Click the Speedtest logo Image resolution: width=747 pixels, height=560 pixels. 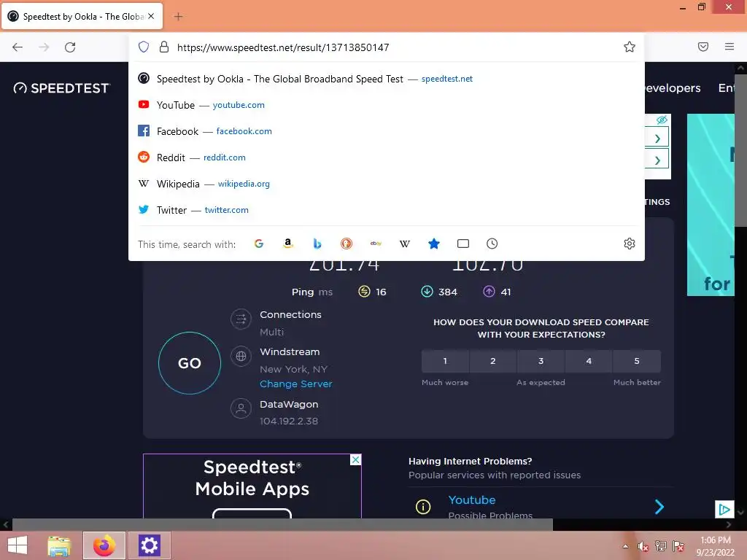pyautogui.click(x=62, y=88)
